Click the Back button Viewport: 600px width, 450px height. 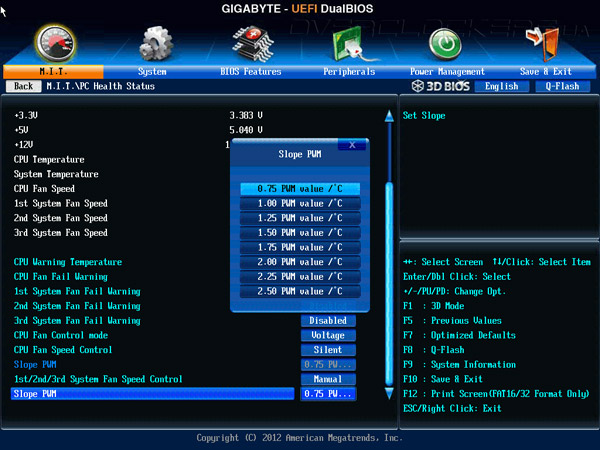(x=24, y=86)
